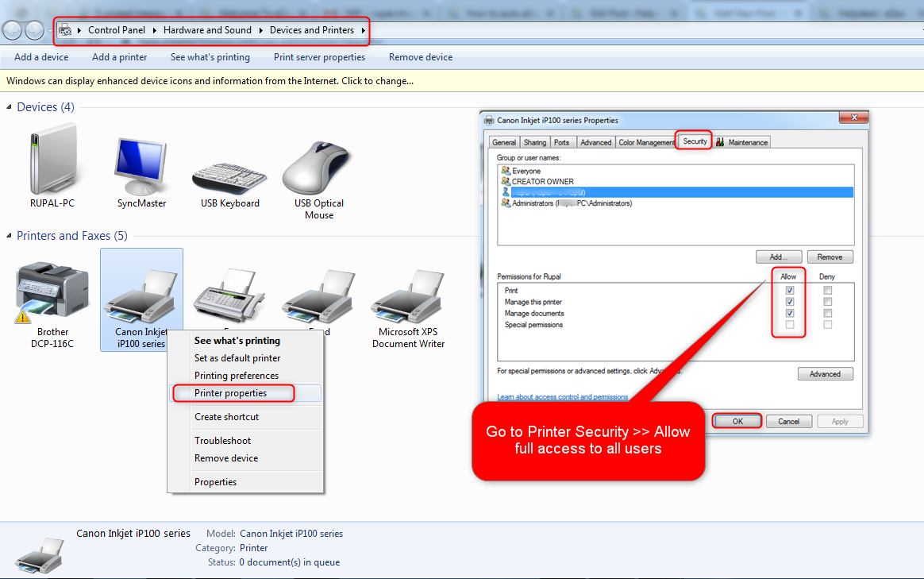Click the Back navigation arrow
Image resolution: width=924 pixels, height=579 pixels.
[x=12, y=30]
